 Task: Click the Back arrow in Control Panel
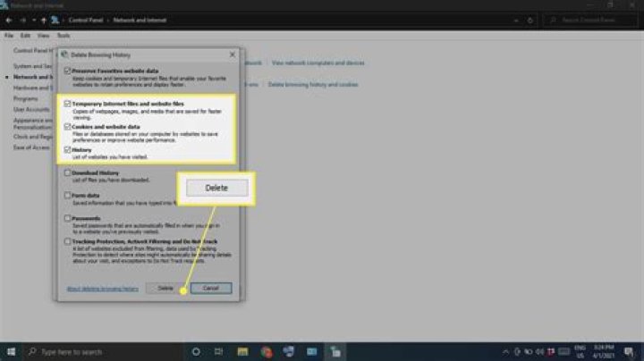[10, 18]
